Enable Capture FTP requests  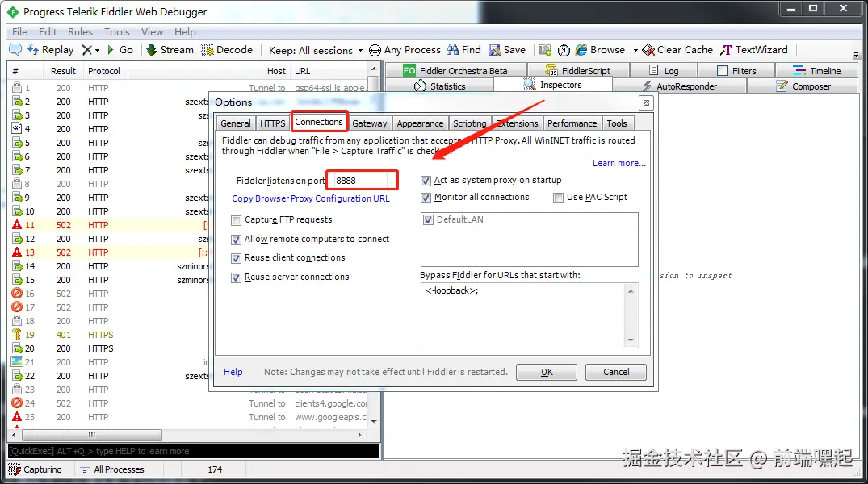coord(237,220)
